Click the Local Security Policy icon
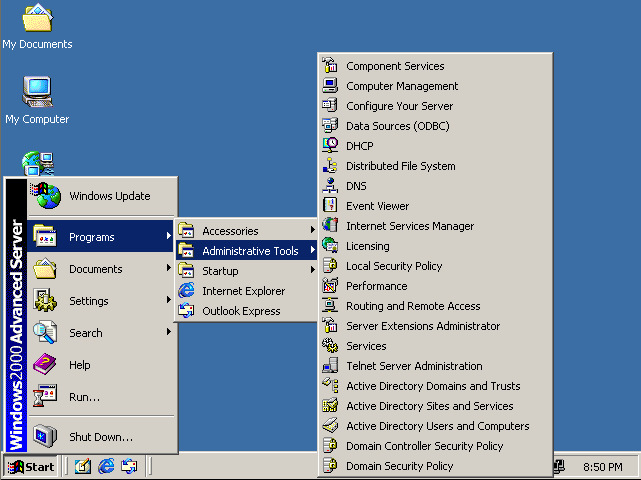The height and width of the screenshot is (480, 641). (330, 266)
